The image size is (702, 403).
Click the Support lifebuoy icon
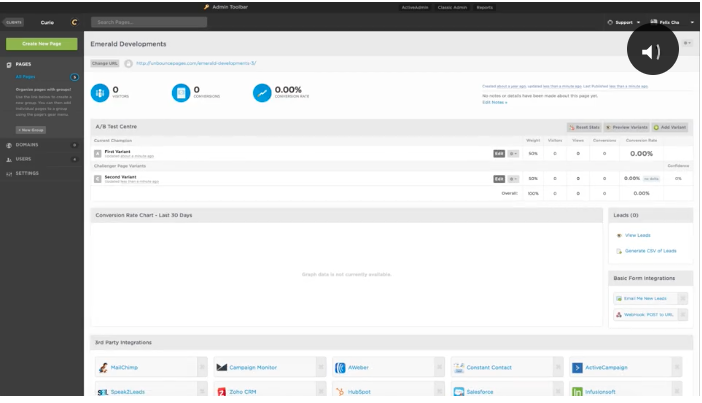click(x=610, y=22)
